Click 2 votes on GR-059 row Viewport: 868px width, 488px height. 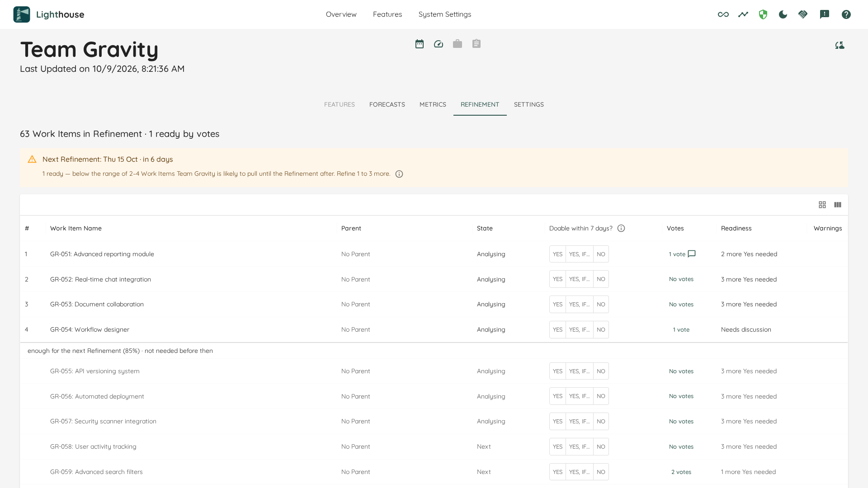(x=681, y=472)
